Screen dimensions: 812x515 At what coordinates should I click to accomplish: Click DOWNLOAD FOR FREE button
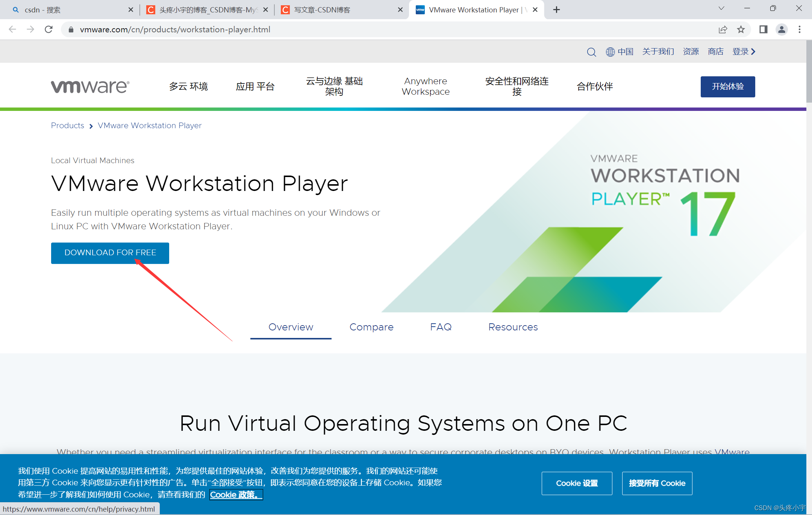[110, 253]
